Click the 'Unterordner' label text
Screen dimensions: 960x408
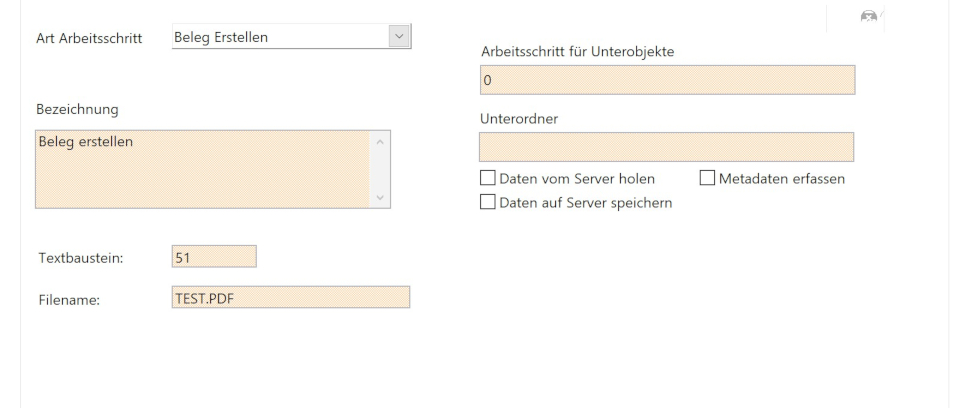tap(518, 118)
